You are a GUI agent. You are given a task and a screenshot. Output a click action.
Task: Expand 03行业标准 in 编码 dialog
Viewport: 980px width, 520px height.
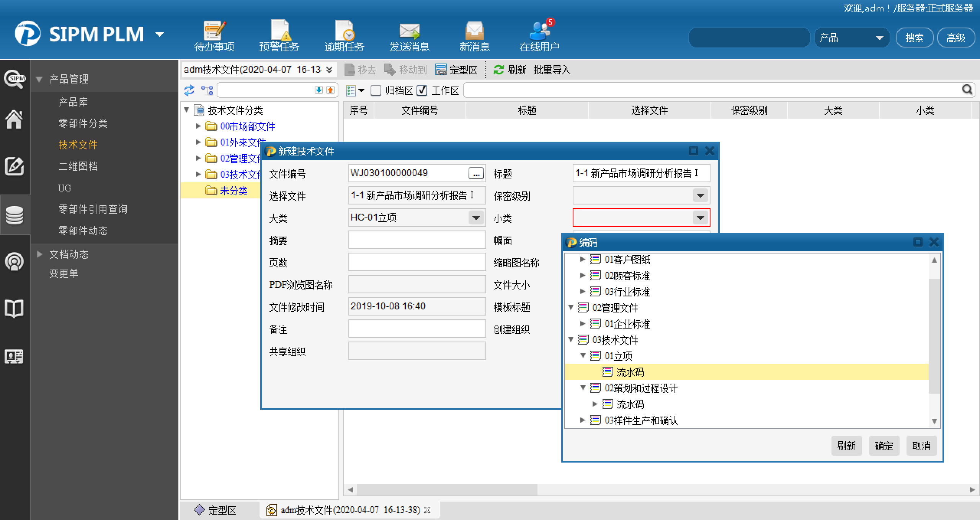coord(583,291)
